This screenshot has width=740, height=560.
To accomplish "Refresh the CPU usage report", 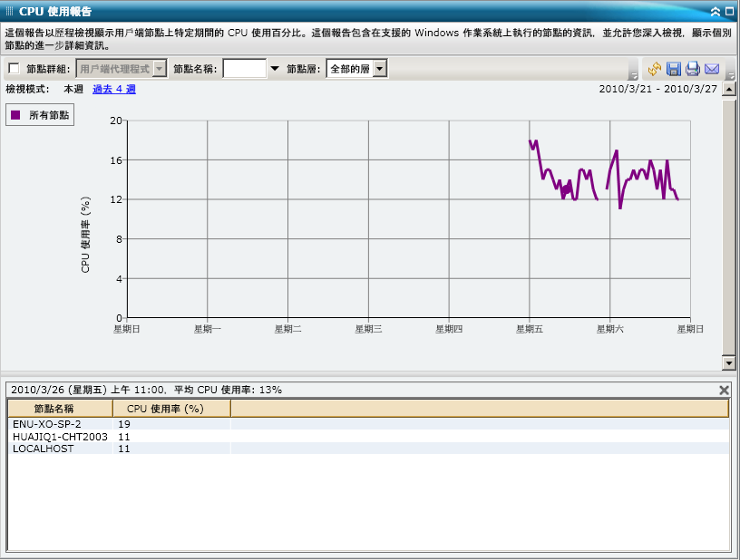I will (654, 69).
